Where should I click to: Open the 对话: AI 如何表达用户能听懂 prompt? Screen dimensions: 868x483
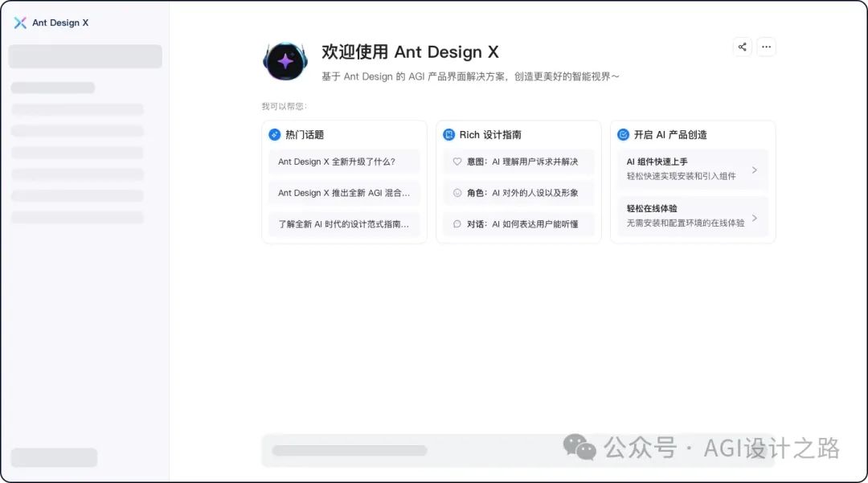pos(518,224)
